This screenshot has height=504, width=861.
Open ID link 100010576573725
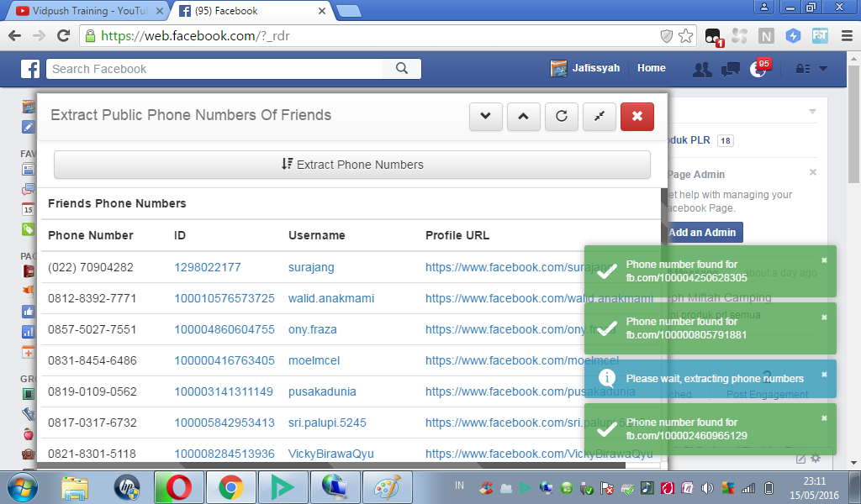(x=224, y=298)
